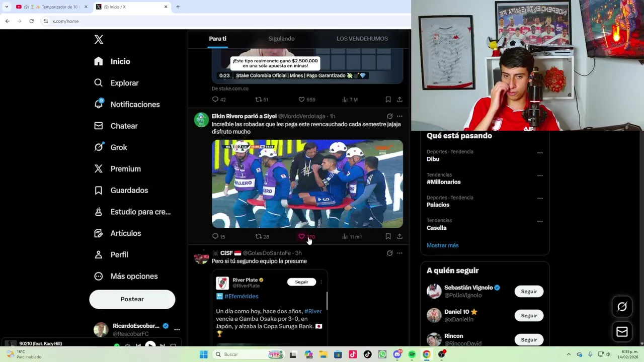Open Elkin Rivero profile avatar
Screen dimensions: 644x362
pyautogui.click(x=201, y=120)
